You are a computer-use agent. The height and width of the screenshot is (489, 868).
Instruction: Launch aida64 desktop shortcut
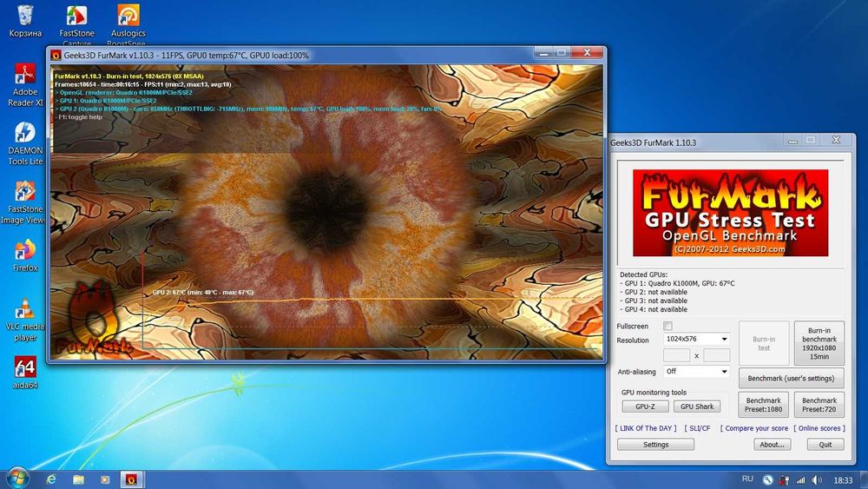25,372
